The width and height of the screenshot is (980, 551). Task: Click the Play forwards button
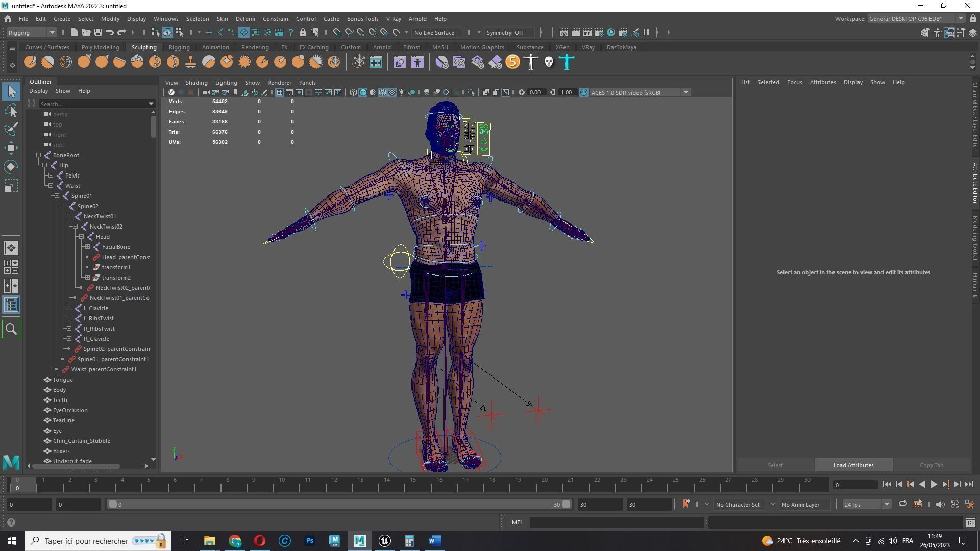click(x=934, y=485)
